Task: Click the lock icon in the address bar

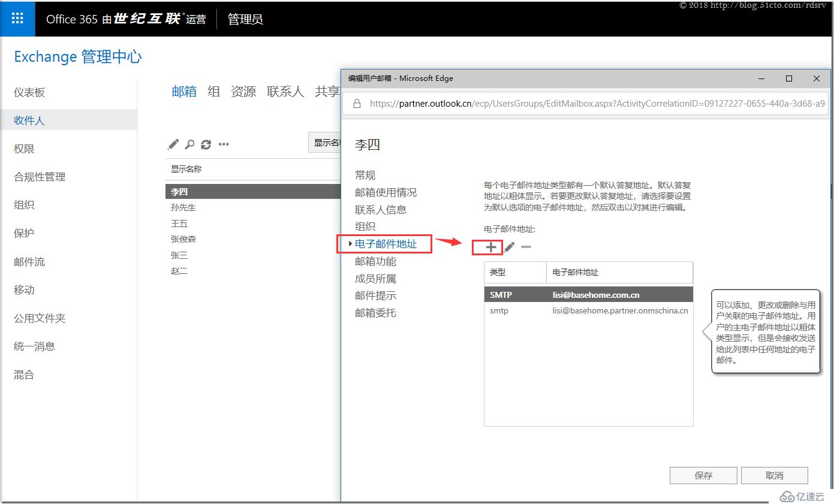Action: coord(357,103)
